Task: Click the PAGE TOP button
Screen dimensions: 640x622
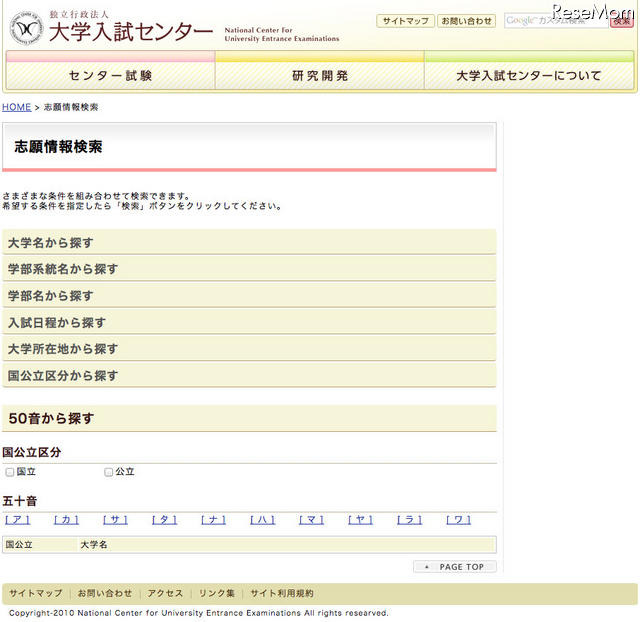Action: click(x=455, y=567)
